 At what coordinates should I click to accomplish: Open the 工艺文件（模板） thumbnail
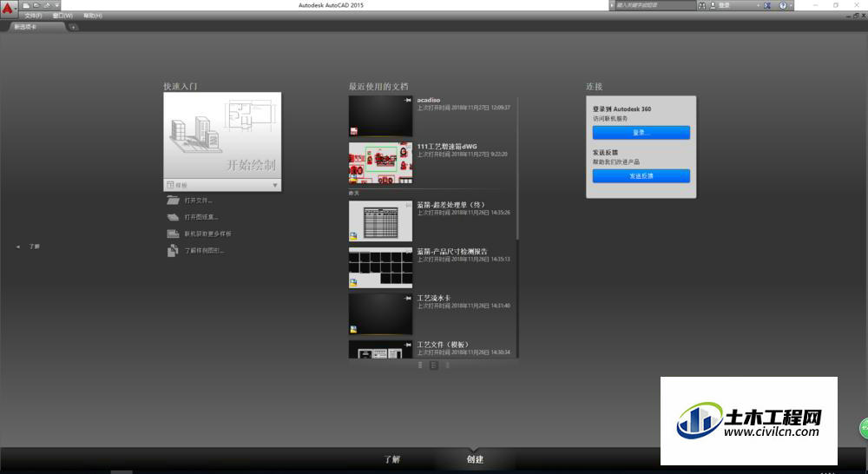(x=380, y=349)
